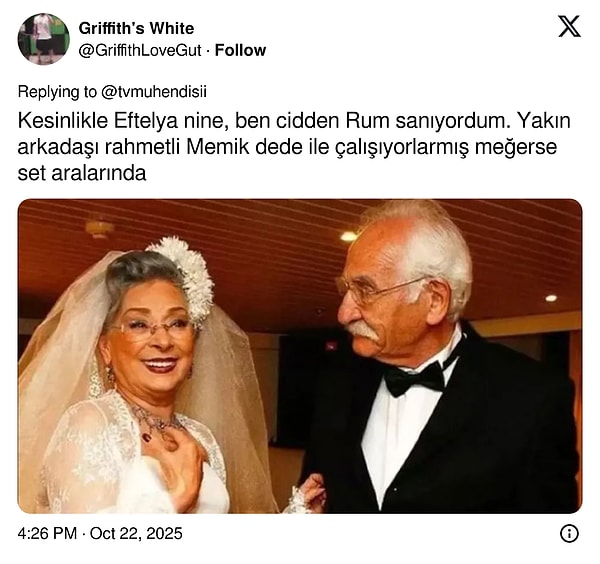Click the groom's glasses in the photo
The image size is (600, 564).
pyautogui.click(x=377, y=289)
